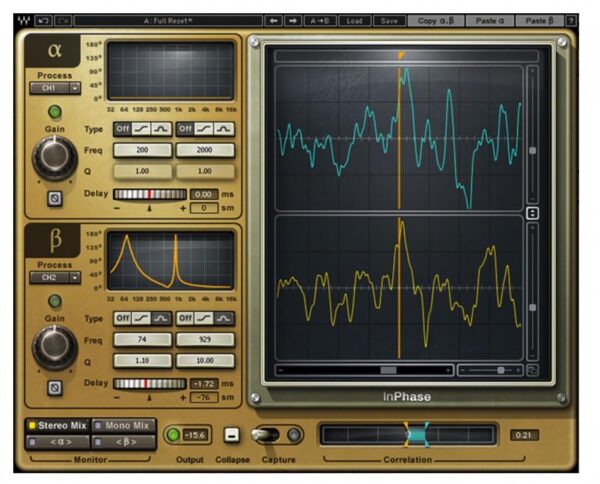
Task: Click the waveform horizontal scrollbar thumb
Action: coord(388,370)
